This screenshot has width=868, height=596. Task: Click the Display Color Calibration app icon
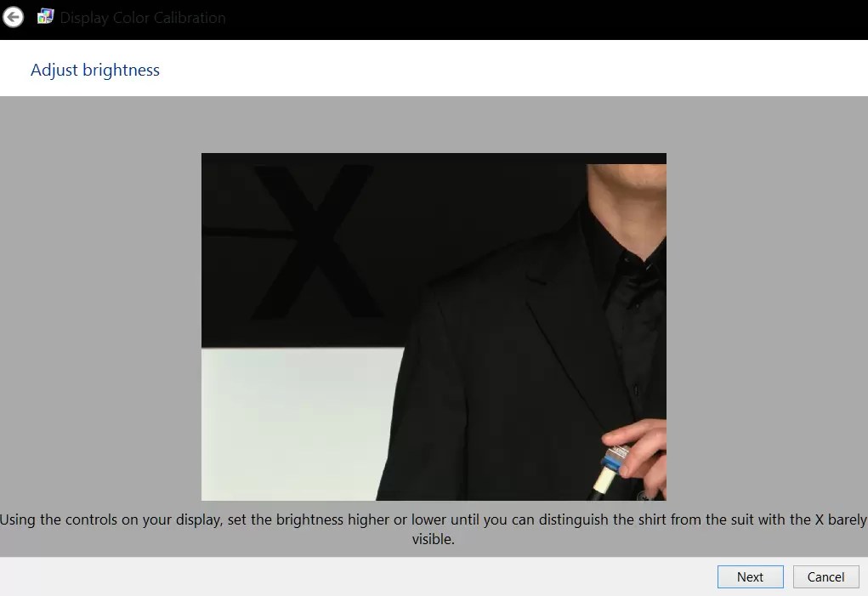pos(45,17)
